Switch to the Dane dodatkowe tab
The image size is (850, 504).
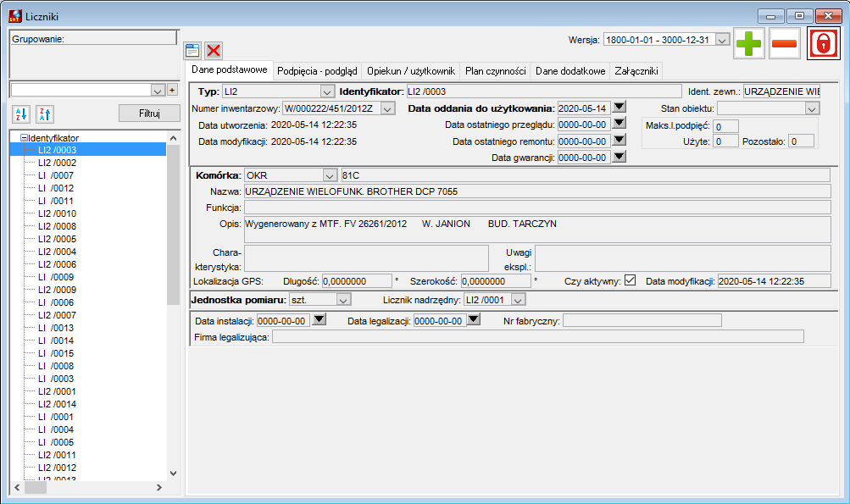[570, 71]
